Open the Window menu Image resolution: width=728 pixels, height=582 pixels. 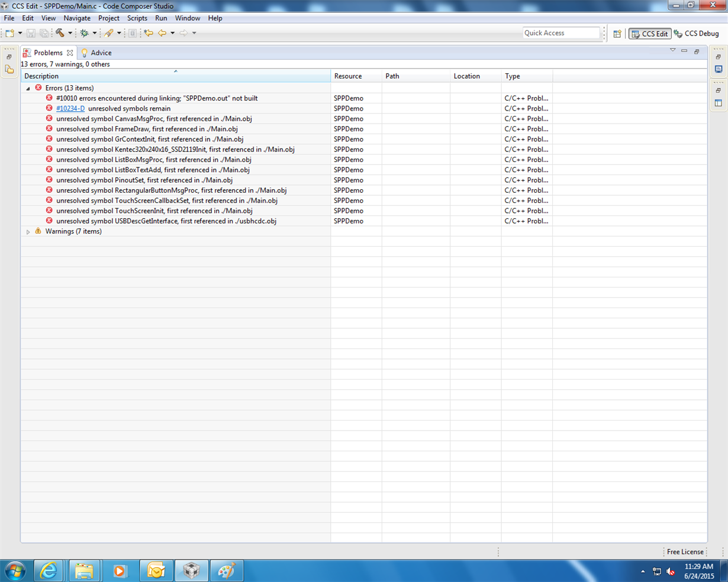pos(188,18)
